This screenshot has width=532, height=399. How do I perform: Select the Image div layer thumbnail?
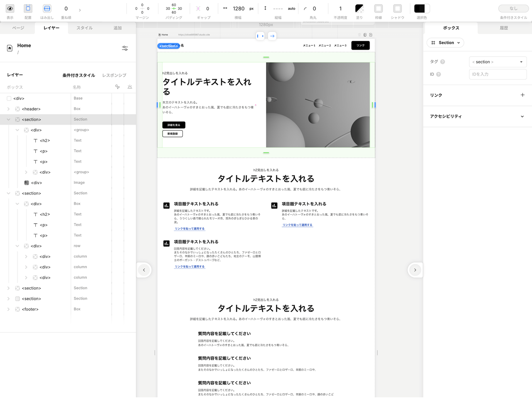point(27,183)
